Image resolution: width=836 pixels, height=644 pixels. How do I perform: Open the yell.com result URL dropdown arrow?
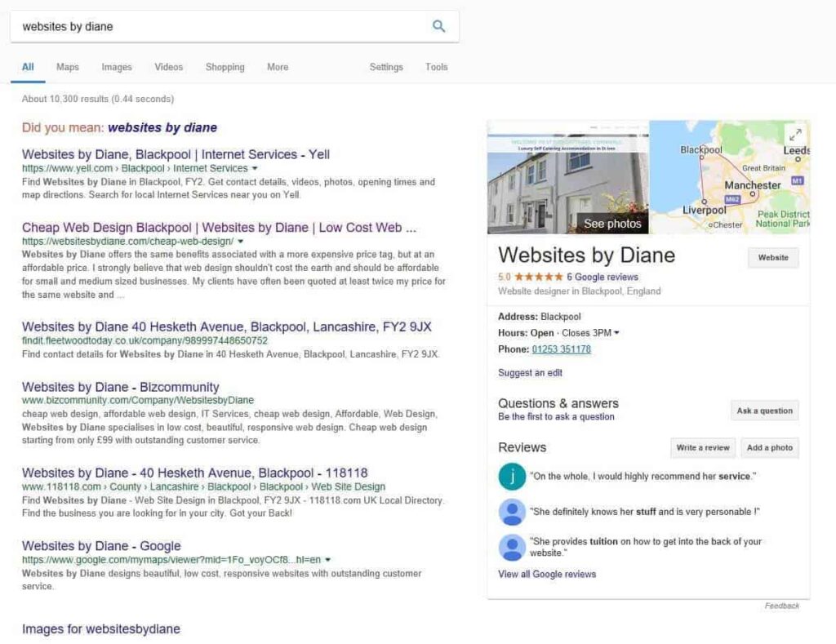click(x=255, y=168)
